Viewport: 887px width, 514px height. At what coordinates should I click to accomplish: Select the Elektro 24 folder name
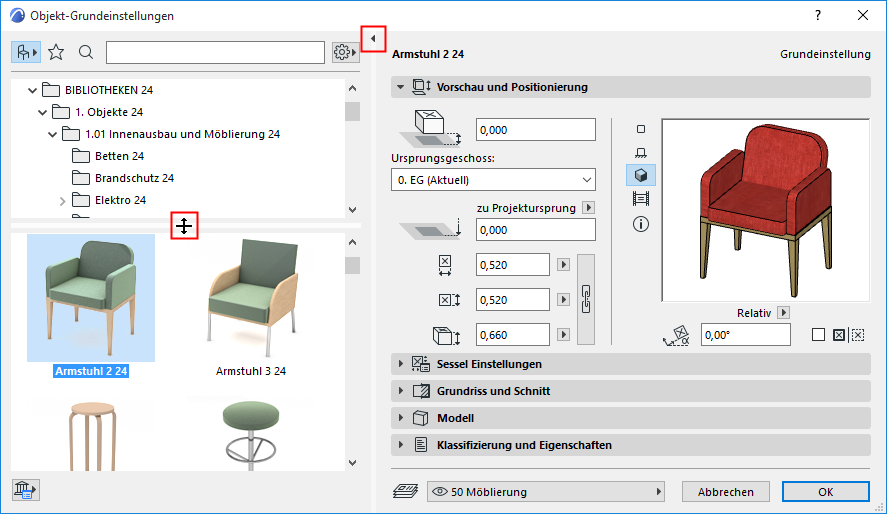click(x=120, y=200)
